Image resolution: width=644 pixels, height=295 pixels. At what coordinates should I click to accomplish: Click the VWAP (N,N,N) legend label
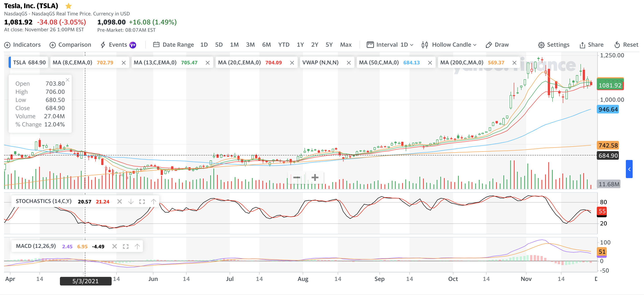coord(320,62)
